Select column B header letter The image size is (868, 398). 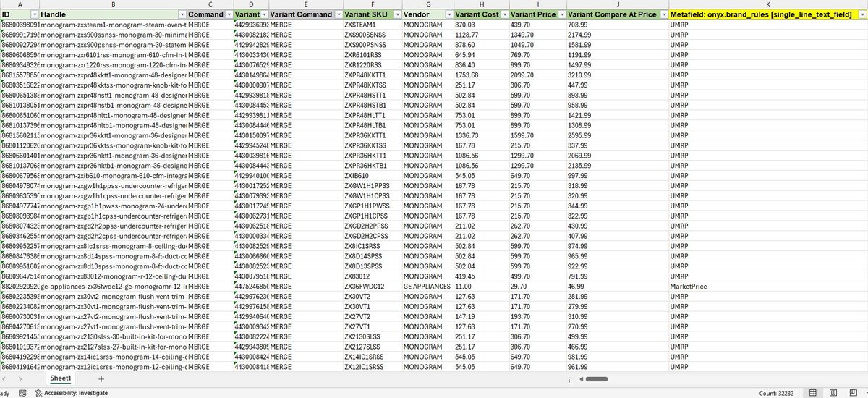(x=113, y=4)
